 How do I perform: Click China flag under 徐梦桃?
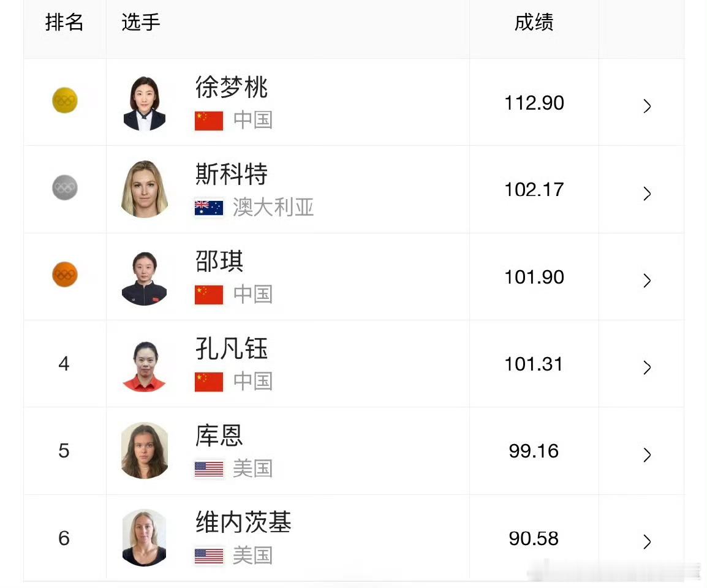coord(209,120)
